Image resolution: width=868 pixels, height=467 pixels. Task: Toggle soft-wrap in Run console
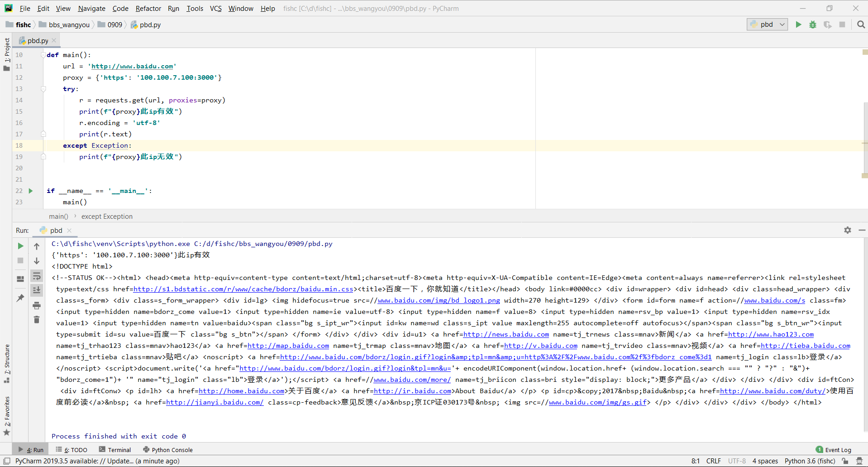click(37, 276)
